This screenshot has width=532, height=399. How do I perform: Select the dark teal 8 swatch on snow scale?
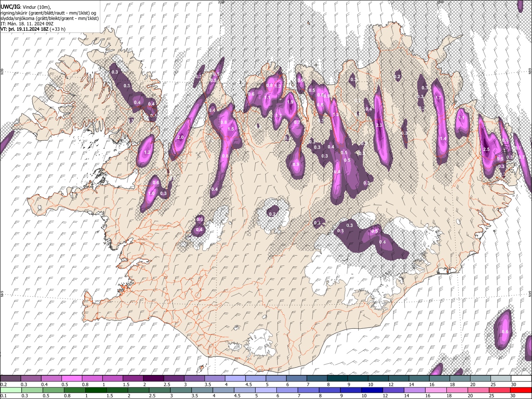pos(337,379)
